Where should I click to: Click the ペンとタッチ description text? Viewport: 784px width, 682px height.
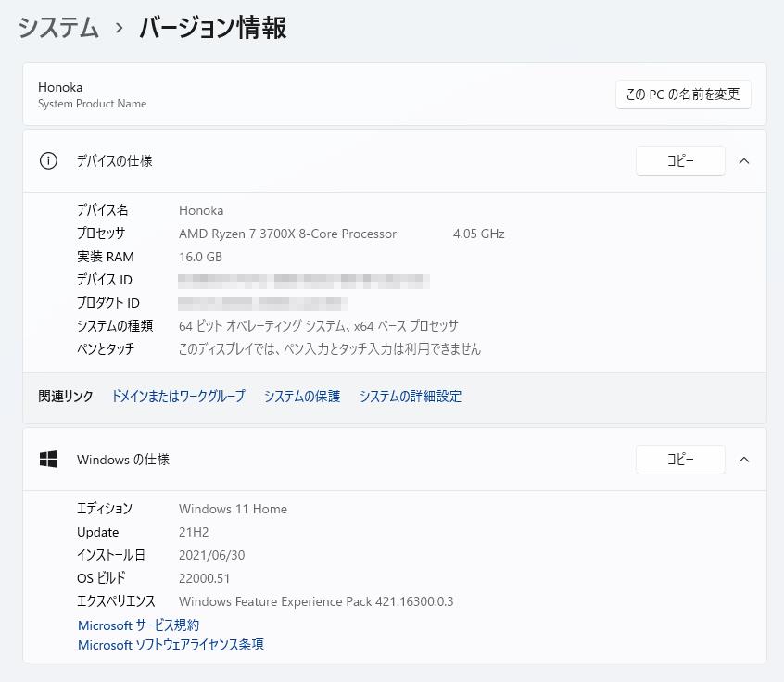[330, 349]
